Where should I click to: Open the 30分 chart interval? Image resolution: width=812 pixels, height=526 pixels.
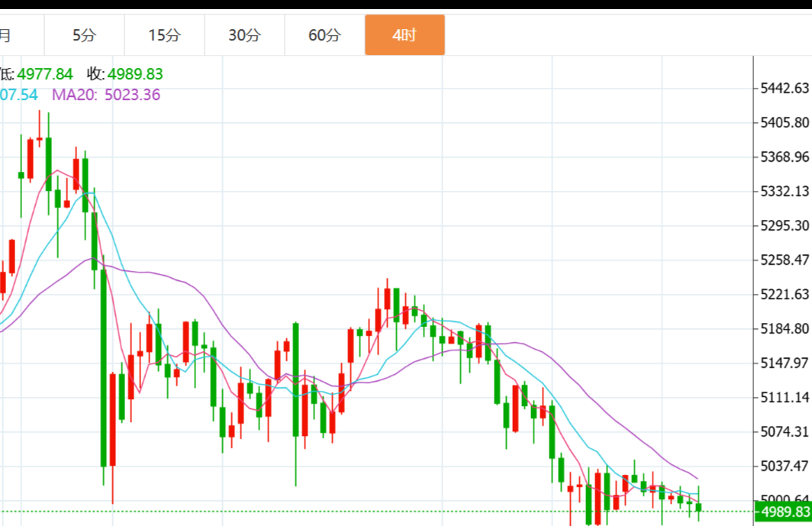pyautogui.click(x=244, y=35)
